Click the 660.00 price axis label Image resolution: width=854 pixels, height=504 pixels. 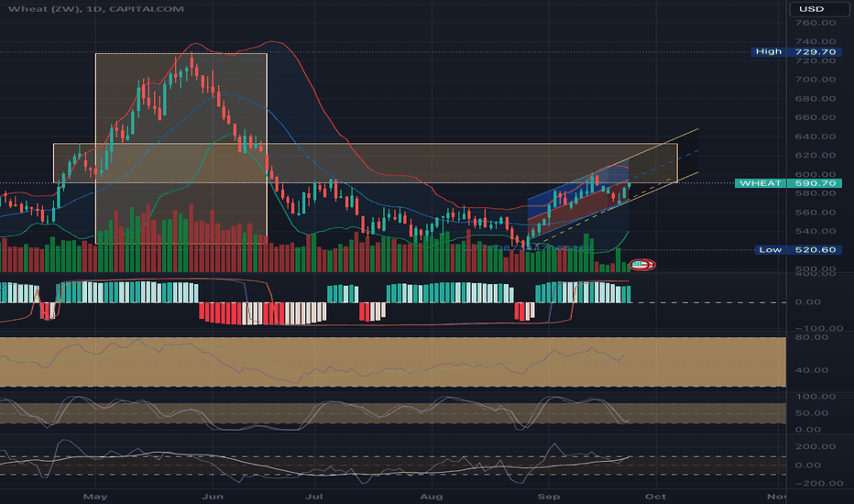(x=816, y=117)
